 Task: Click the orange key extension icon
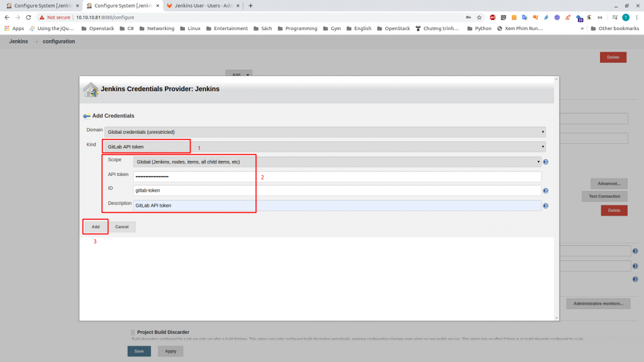pos(535,17)
